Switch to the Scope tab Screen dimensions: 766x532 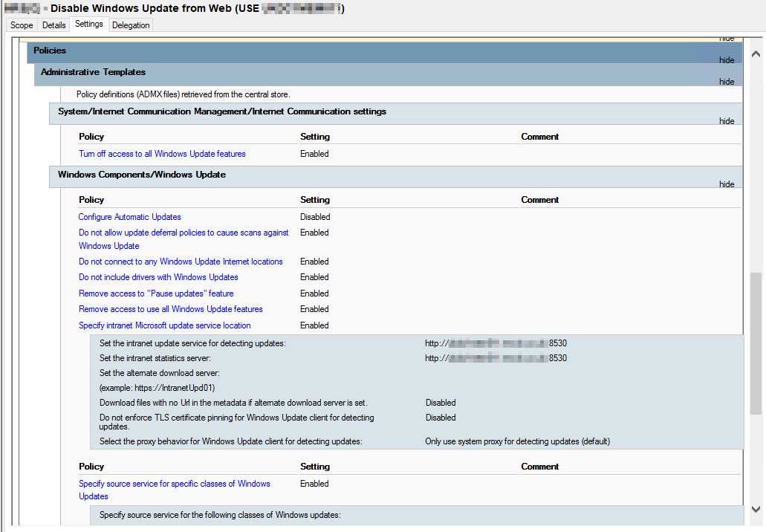[x=22, y=25]
